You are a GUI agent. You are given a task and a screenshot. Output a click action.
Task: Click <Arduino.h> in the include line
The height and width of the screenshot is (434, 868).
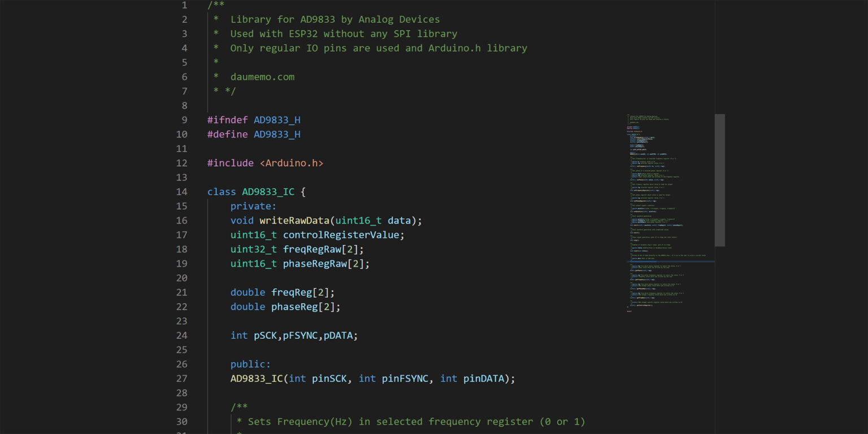[x=292, y=163]
